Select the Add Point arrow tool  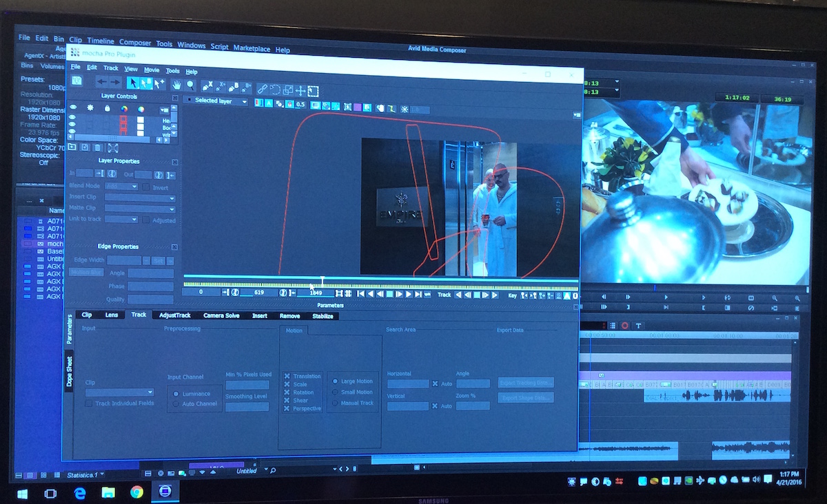pos(159,84)
